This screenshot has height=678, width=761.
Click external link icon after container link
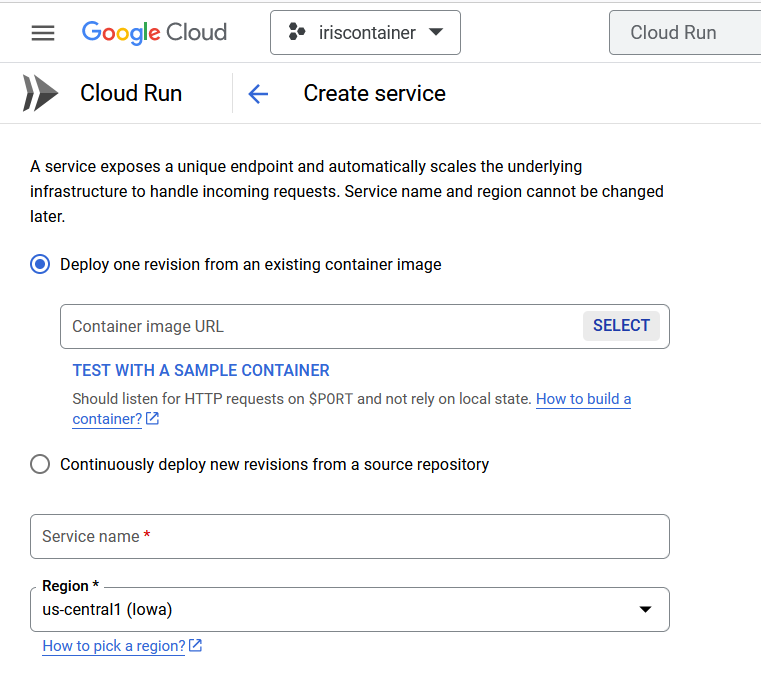tap(152, 418)
